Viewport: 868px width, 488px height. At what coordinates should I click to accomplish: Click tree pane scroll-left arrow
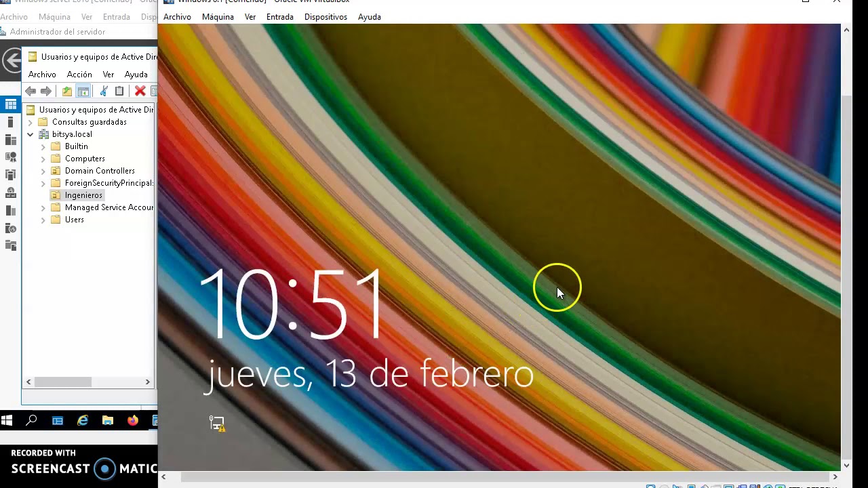click(x=28, y=382)
